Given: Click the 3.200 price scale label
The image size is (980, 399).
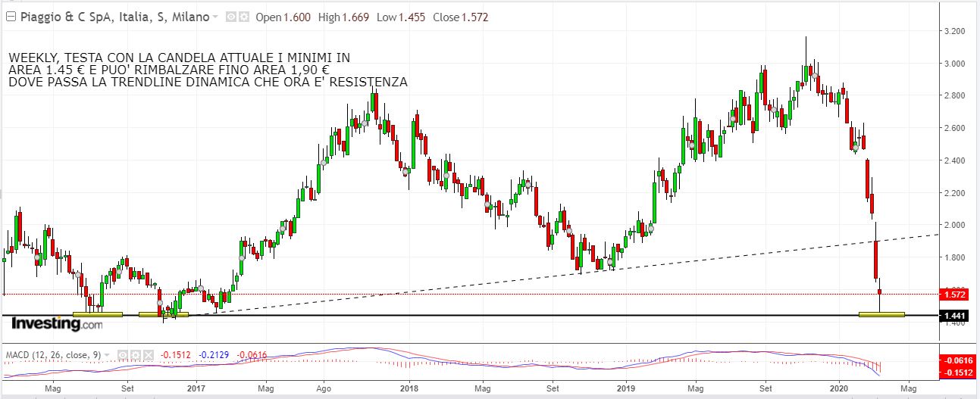Looking at the screenshot, I should coord(953,31).
